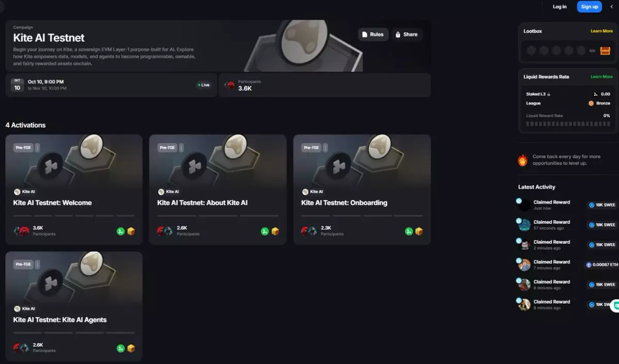
Task: Click the blue Sign up button
Action: coord(589,7)
